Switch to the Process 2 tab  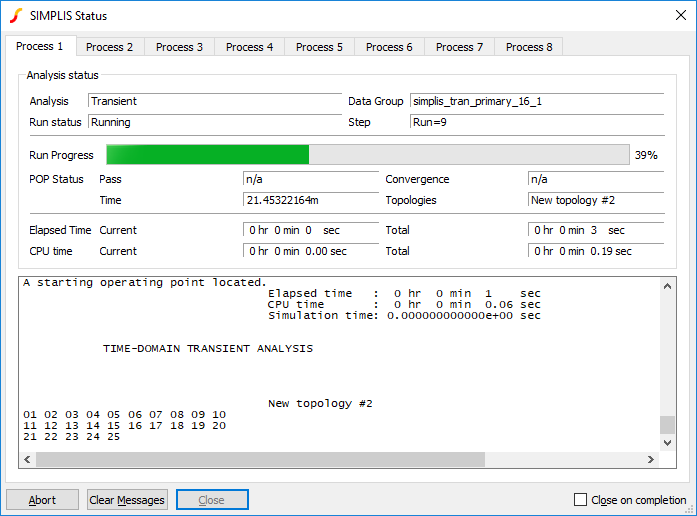109,47
